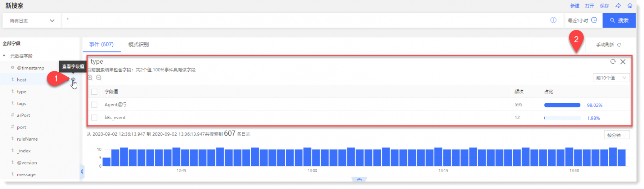
Task: View field values via host eye icon
Action: click(x=73, y=80)
